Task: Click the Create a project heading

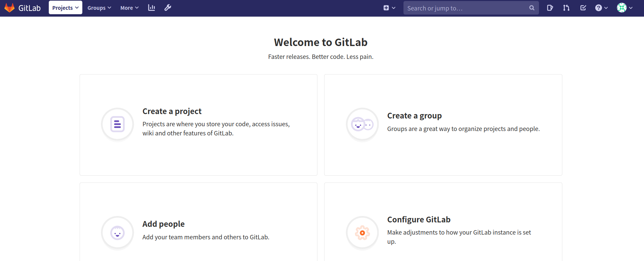Action: (x=172, y=111)
